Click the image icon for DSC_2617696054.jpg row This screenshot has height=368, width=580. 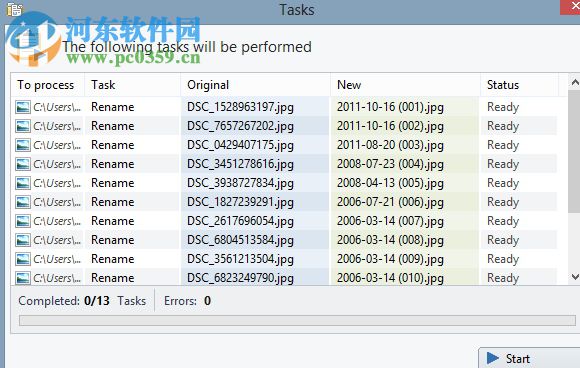(23, 221)
